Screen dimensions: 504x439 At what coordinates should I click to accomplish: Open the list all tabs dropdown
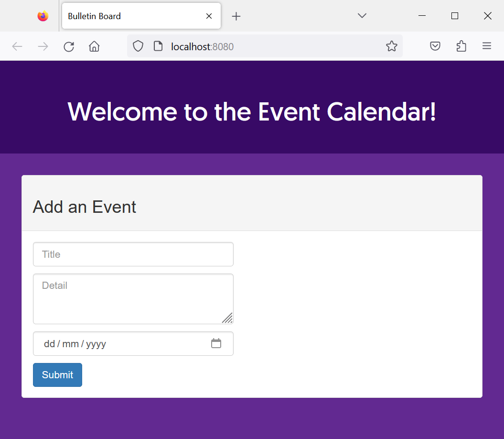click(362, 16)
